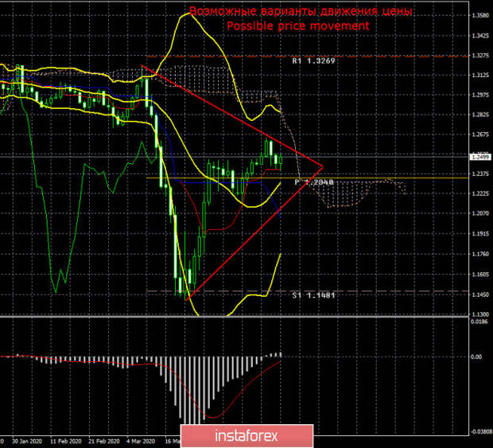Click the 1.1915 price axis value
This screenshot has width=493, height=448.
click(x=480, y=234)
